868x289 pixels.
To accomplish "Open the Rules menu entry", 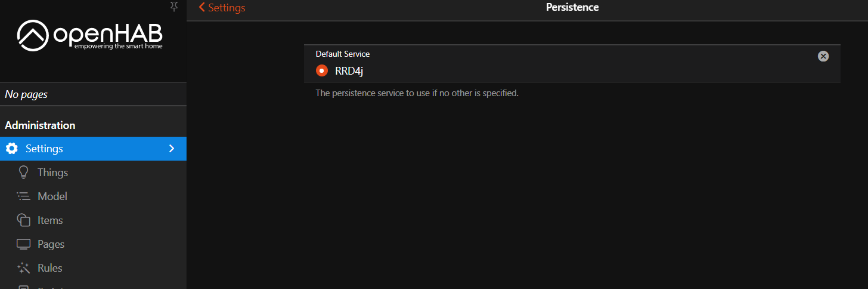I will pyautogui.click(x=50, y=268).
